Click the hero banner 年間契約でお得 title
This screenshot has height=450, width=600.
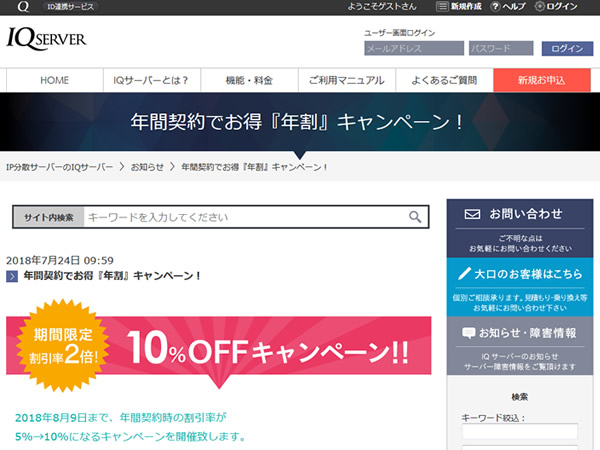click(x=297, y=122)
